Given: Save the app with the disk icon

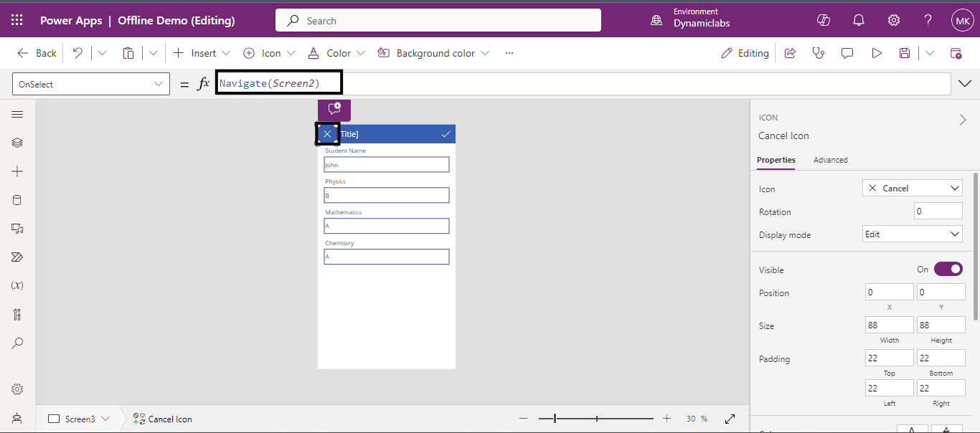Looking at the screenshot, I should 905,53.
